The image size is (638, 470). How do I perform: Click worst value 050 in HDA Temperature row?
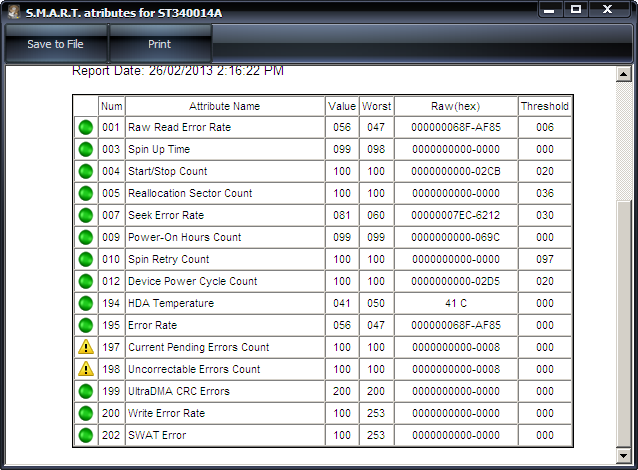click(376, 303)
